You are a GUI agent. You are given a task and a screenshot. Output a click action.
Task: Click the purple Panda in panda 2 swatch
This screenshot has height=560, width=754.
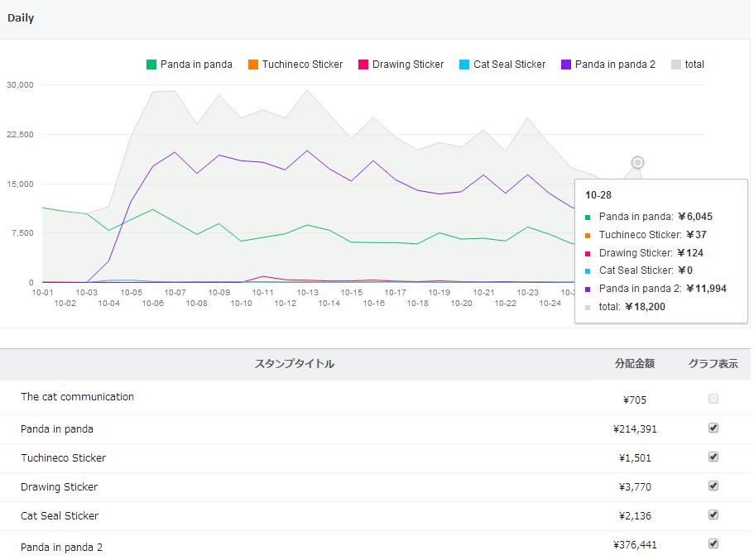coord(566,65)
